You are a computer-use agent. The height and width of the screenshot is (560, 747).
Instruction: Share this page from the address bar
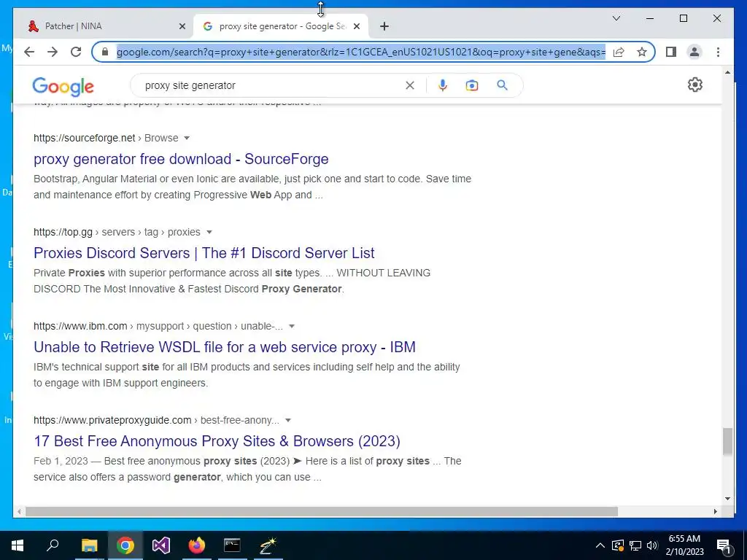[x=619, y=52]
